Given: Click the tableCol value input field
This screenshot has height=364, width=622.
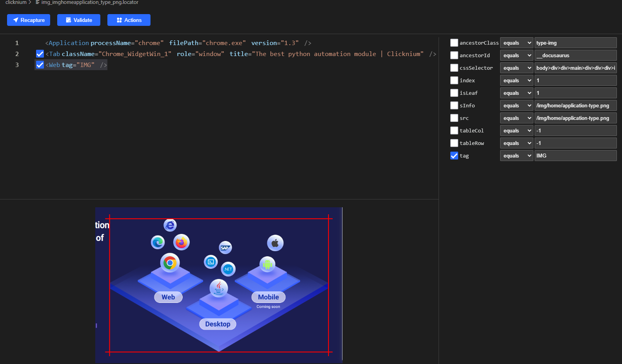Looking at the screenshot, I should [575, 130].
